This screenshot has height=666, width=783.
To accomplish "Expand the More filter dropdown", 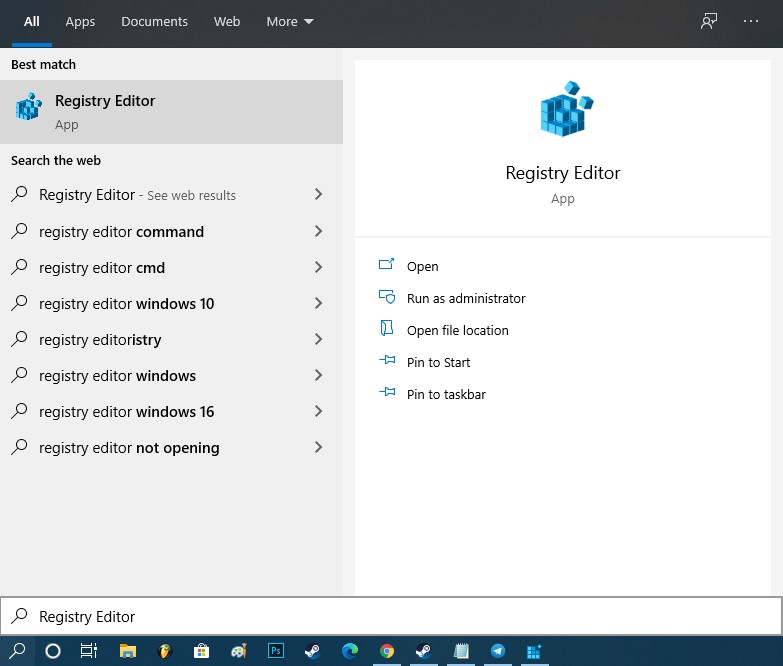I will click(290, 21).
